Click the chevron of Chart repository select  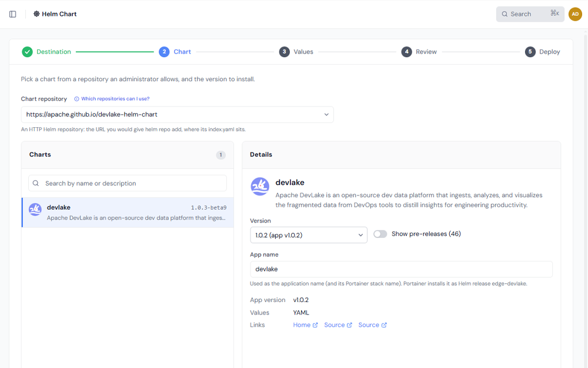(x=326, y=115)
